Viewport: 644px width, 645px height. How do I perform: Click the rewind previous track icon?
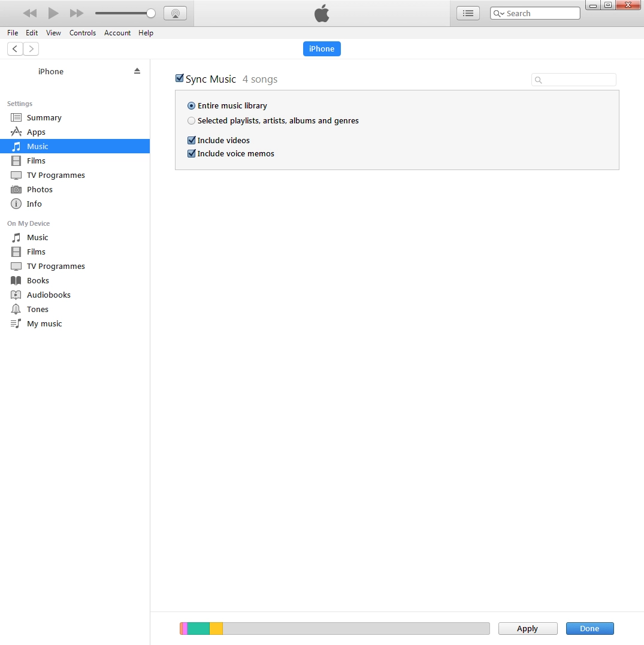pyautogui.click(x=29, y=13)
